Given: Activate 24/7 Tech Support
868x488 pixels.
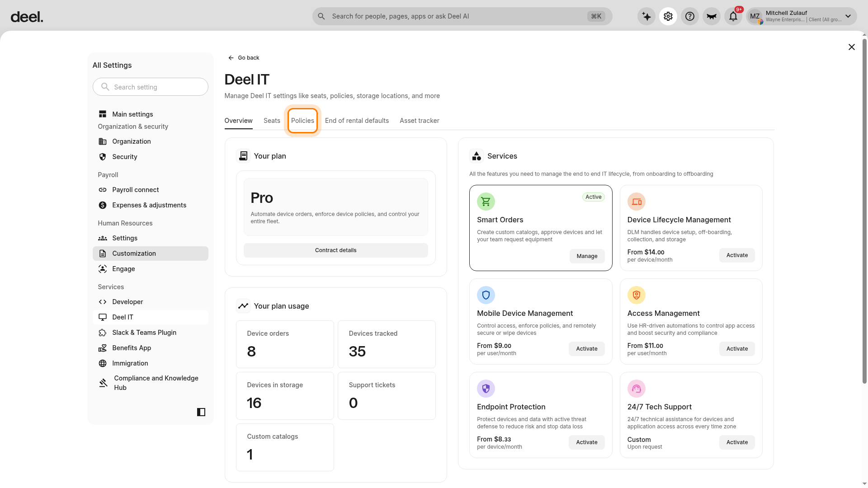Looking at the screenshot, I should click(x=737, y=442).
